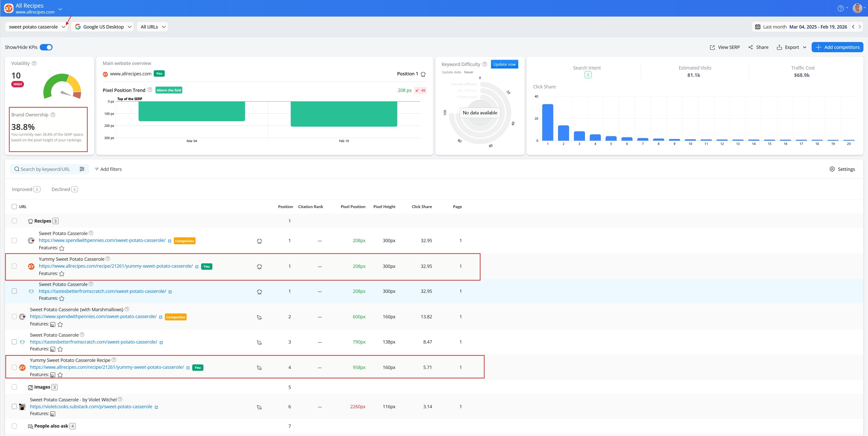
Task: Open the project switcher chevron beside All Recipes
Action: pyautogui.click(x=60, y=9)
